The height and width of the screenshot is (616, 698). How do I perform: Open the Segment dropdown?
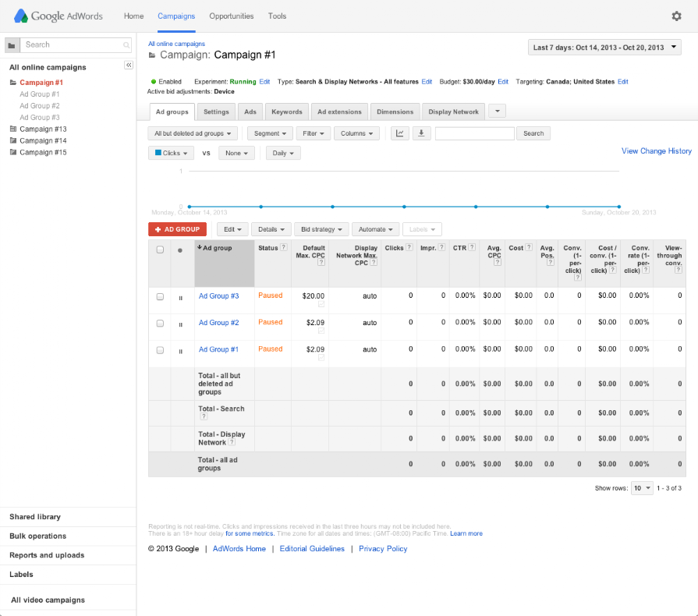click(270, 133)
